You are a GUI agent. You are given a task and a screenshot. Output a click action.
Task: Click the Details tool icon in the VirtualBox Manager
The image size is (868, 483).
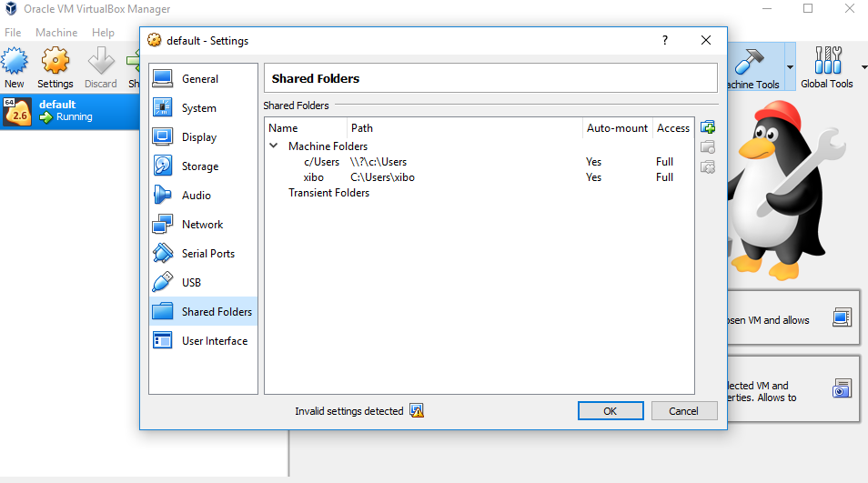(842, 317)
